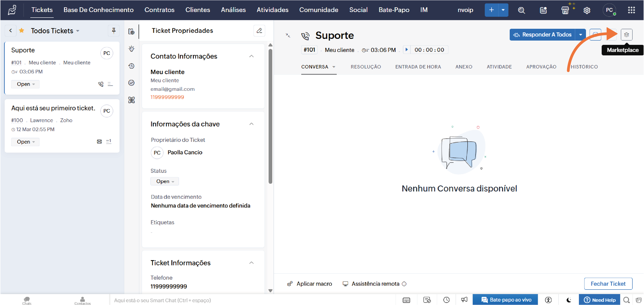The height and width of the screenshot is (305, 644).
Task: Click the Smart Chat input field
Action: coord(225,300)
